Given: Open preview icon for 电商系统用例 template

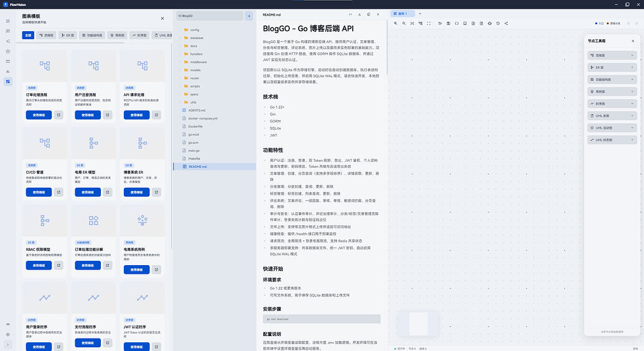Looking at the screenshot, I should (x=156, y=269).
